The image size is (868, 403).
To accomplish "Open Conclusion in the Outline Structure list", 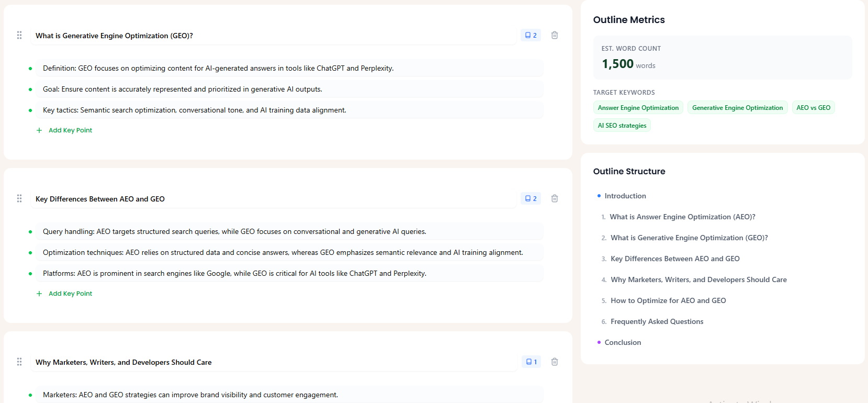I will click(x=623, y=342).
